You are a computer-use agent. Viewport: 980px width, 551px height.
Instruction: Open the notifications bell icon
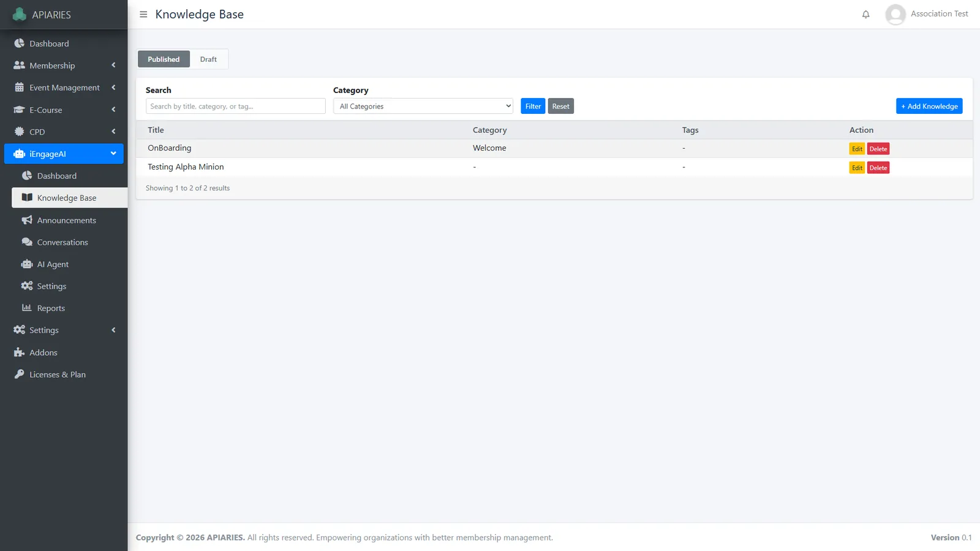[865, 14]
